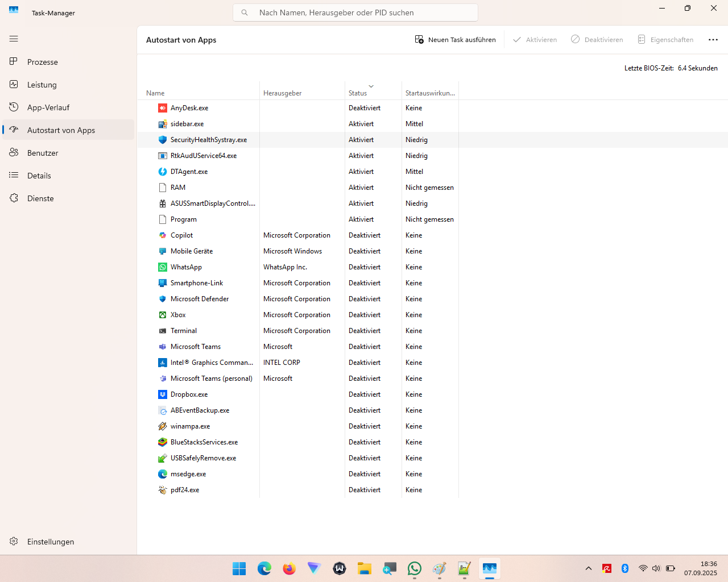The height and width of the screenshot is (582, 728).
Task: Click the Aktivieren button
Action: [x=535, y=40]
